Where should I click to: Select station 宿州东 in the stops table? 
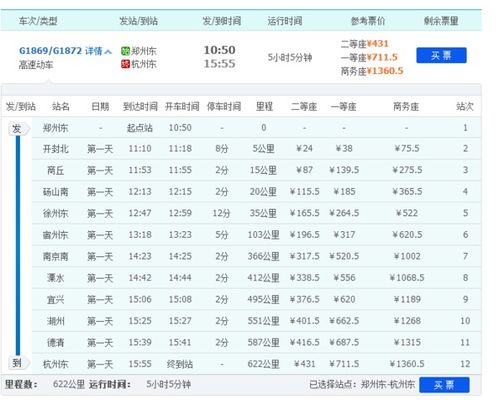55,235
